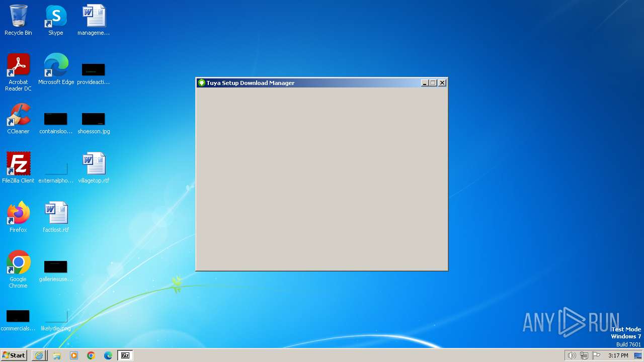Minimize the Tuya Setup Download Manager window
The height and width of the screenshot is (362, 644).
[x=424, y=83]
